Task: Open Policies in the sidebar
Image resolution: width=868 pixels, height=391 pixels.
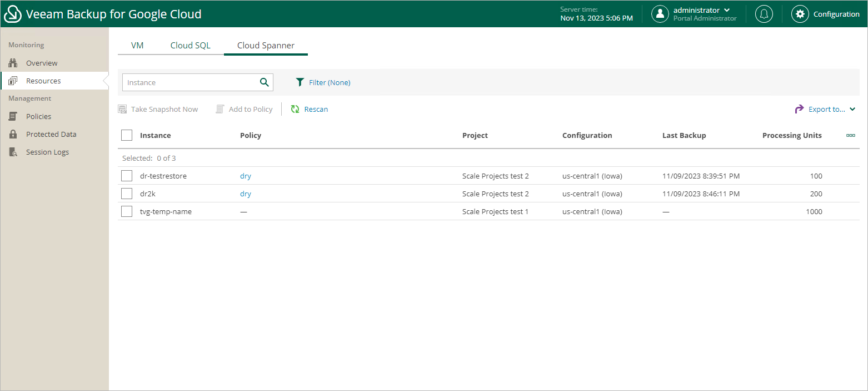Action: point(38,116)
